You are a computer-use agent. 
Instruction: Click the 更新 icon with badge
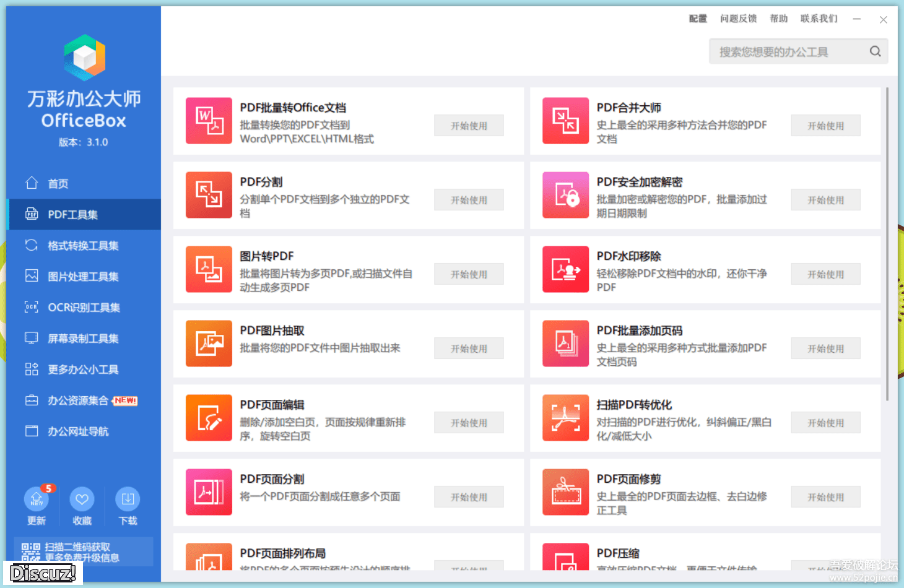click(37, 499)
